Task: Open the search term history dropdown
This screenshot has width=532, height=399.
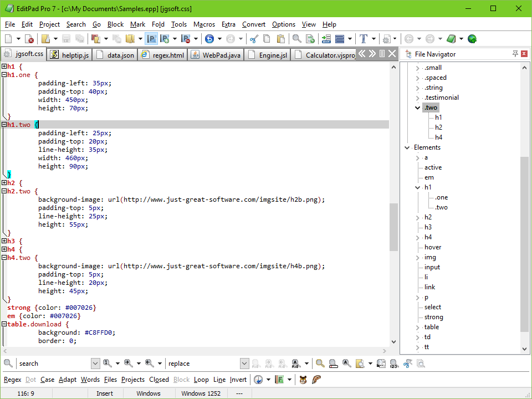Action: click(x=95, y=364)
